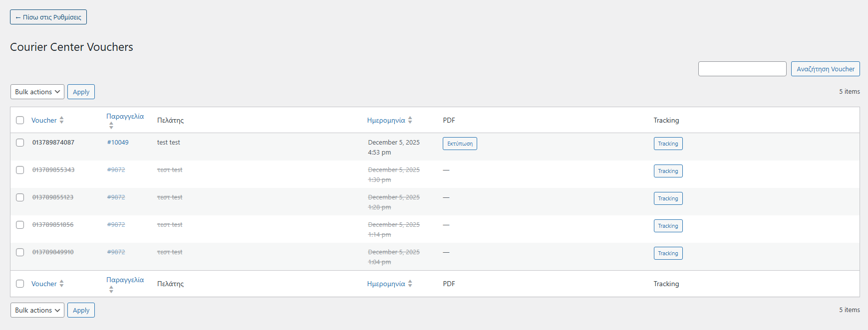Expand bottom Bulk actions dropdown

pyautogui.click(x=37, y=310)
